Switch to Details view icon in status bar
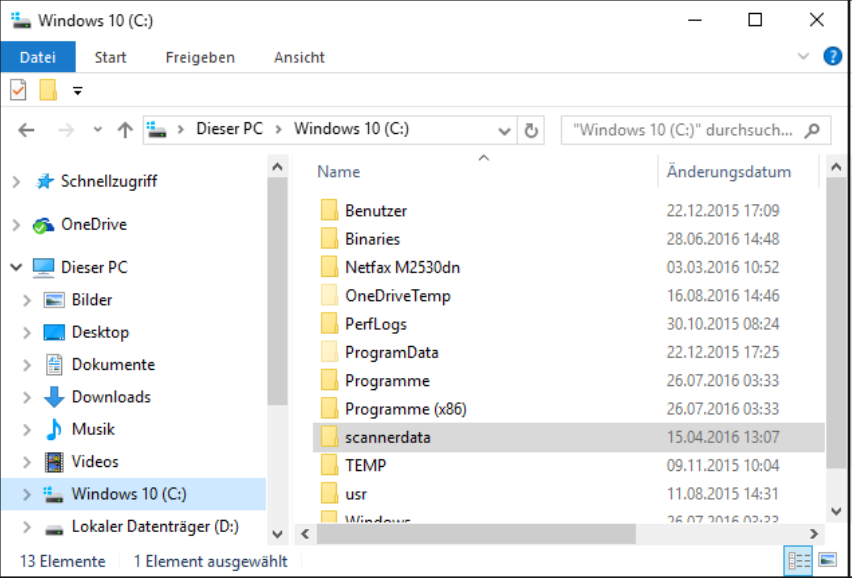 point(800,560)
